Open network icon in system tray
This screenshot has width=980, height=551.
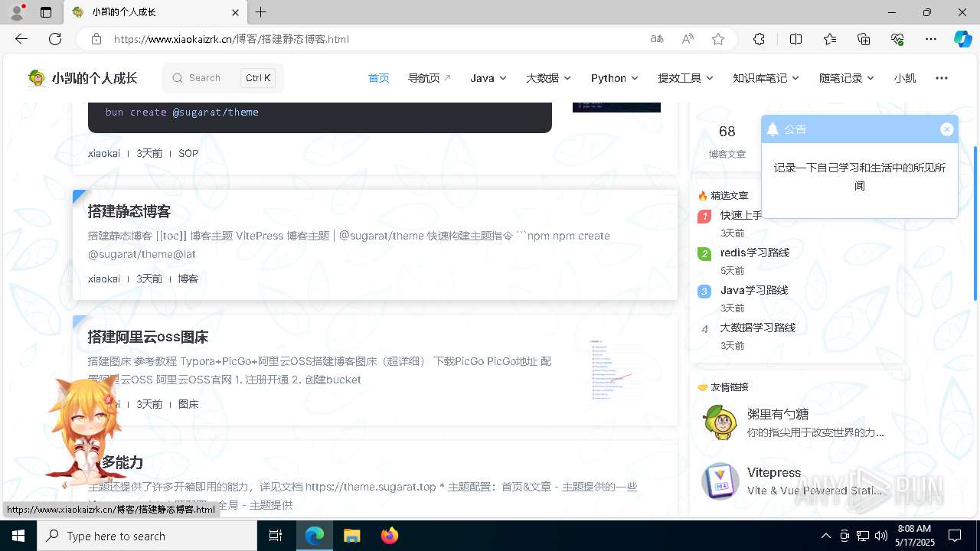tap(863, 536)
